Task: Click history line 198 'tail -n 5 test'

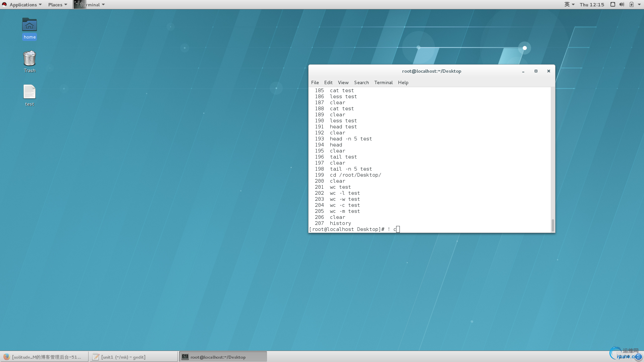Action: point(351,169)
